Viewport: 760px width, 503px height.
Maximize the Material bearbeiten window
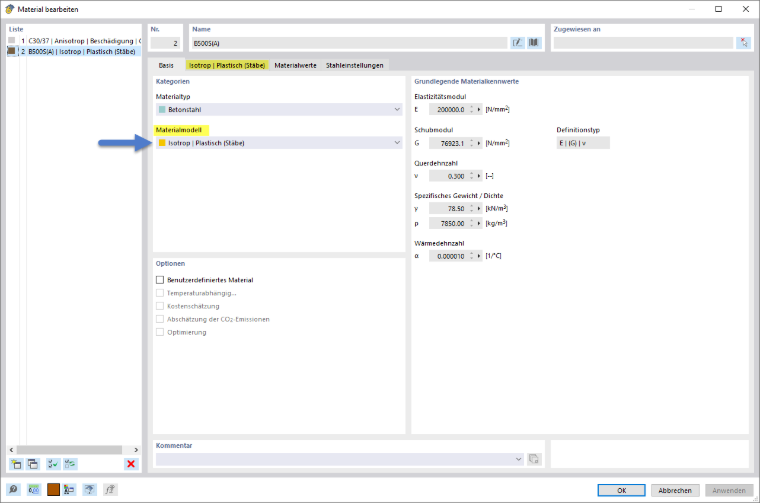718,9
